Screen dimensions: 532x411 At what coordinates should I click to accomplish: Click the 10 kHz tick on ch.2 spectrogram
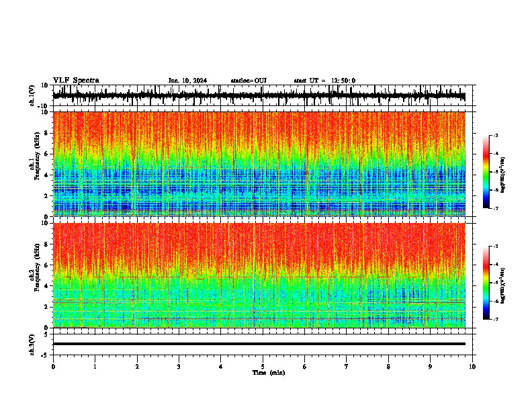(45, 223)
